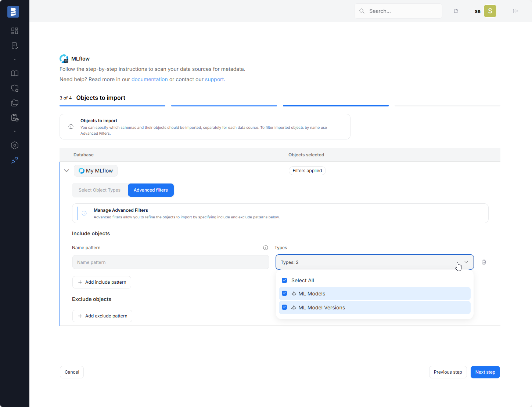Click the info icon beside Name pattern

click(x=266, y=248)
